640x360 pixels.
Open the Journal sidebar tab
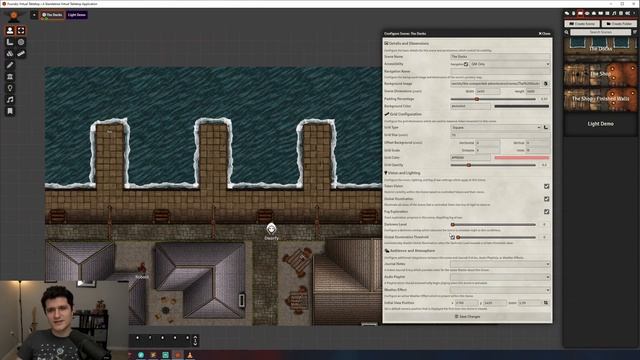[600, 13]
